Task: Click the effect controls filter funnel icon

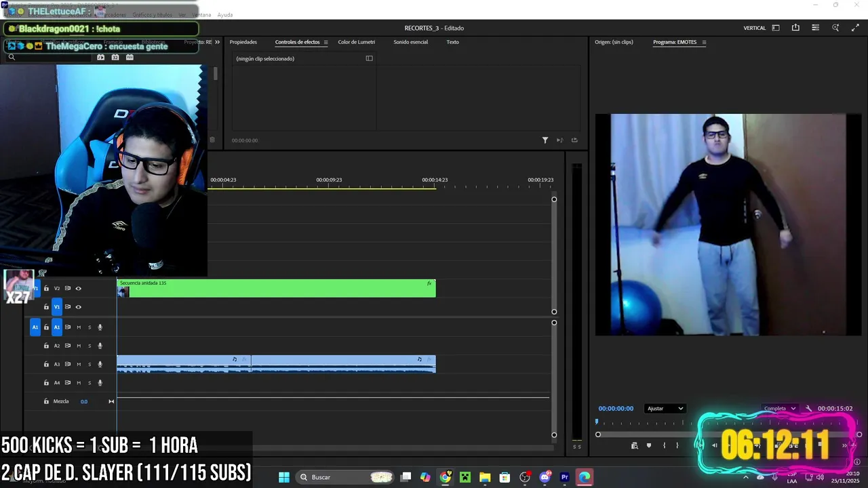Action: click(x=545, y=140)
